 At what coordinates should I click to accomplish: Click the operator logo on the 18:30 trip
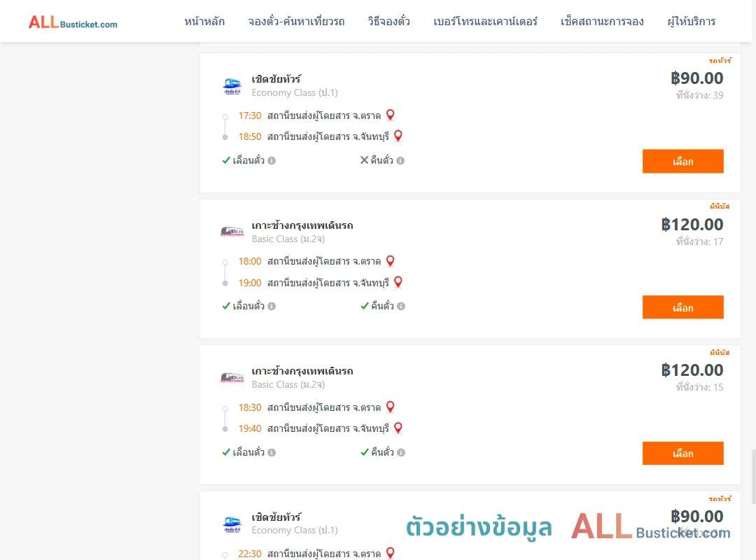coord(232,377)
